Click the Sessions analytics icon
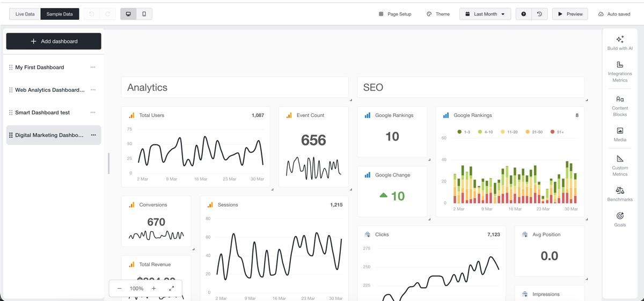 (x=210, y=205)
